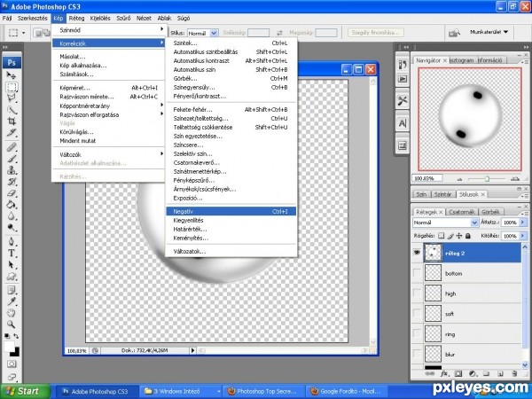Open the Átlátsz. opacity slider arrow
This screenshot has height=399, width=532.
coord(522,223)
